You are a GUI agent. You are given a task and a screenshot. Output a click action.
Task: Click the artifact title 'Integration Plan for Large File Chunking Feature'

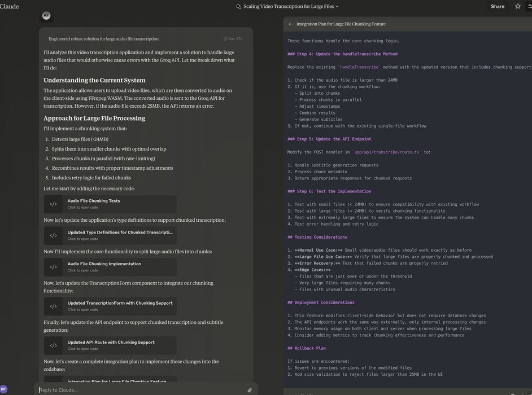click(341, 24)
